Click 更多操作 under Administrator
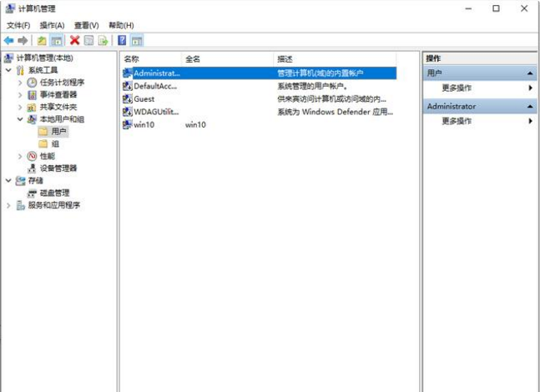The width and height of the screenshot is (540, 392). coord(457,121)
